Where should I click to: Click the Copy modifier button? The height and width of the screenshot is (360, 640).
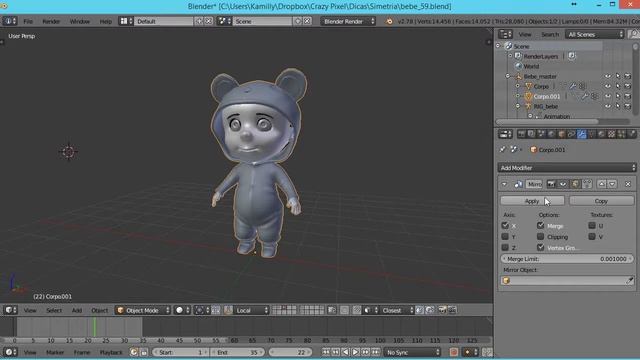click(601, 201)
